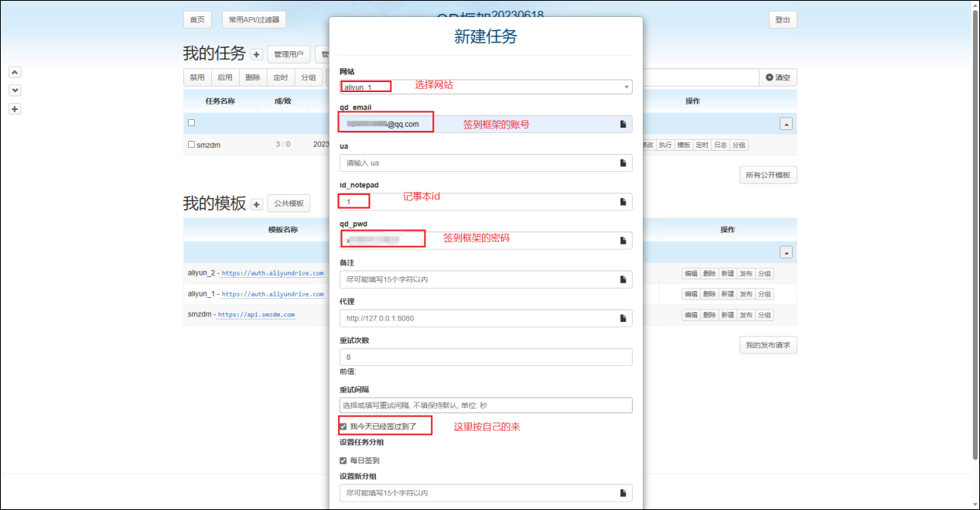Click the plus icon beside 我的模板
Screen dimensions: 980x510
click(257, 204)
